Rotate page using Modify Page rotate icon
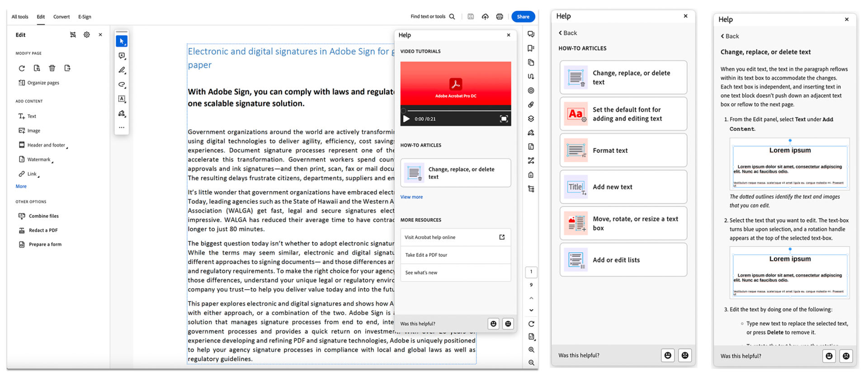The width and height of the screenshot is (868, 376). (22, 68)
